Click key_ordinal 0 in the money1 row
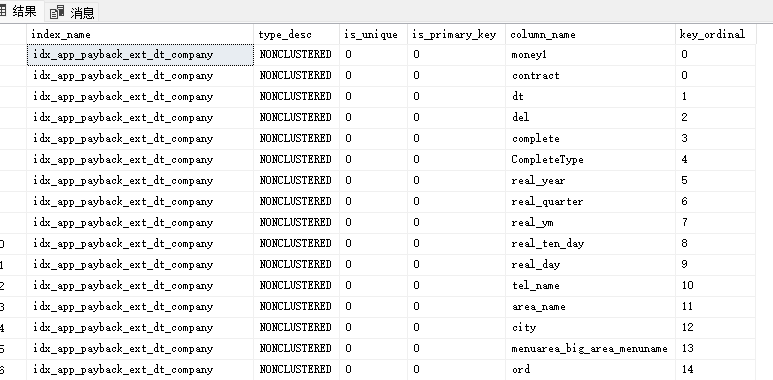 click(715, 55)
